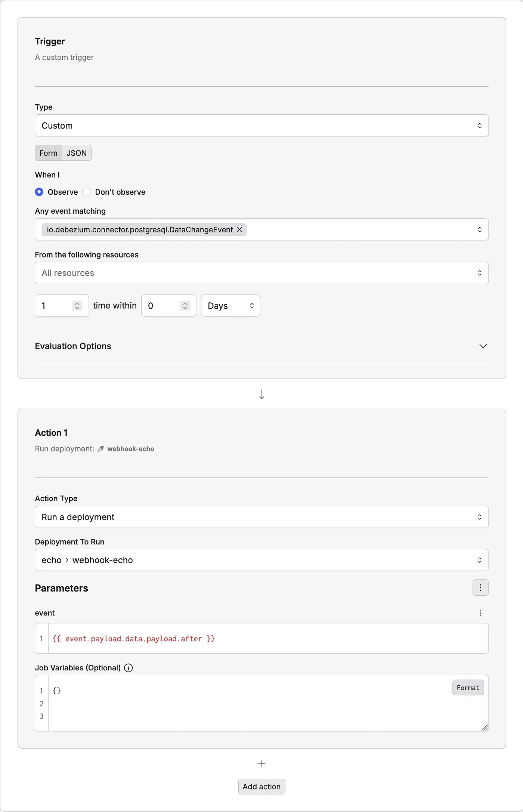Switch to the Form tab

49,153
